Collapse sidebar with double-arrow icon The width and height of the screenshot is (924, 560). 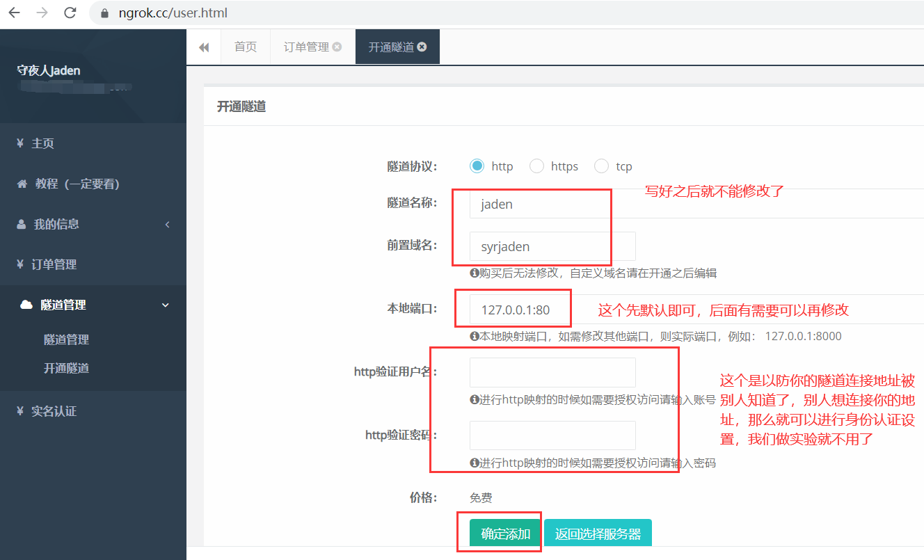click(204, 47)
